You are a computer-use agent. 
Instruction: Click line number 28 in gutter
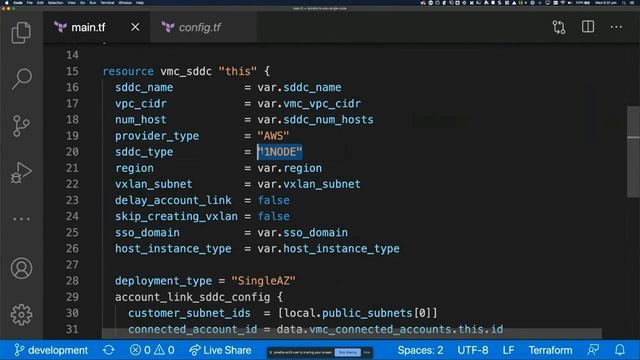tap(72, 281)
